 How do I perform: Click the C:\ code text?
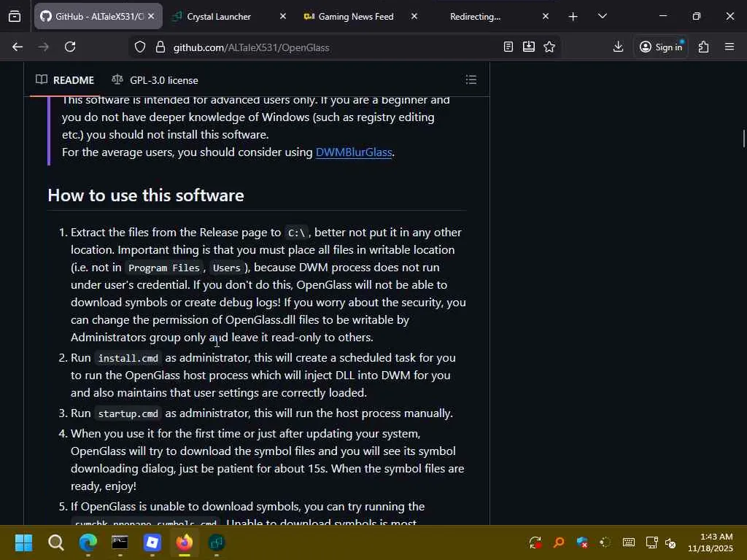coord(296,233)
